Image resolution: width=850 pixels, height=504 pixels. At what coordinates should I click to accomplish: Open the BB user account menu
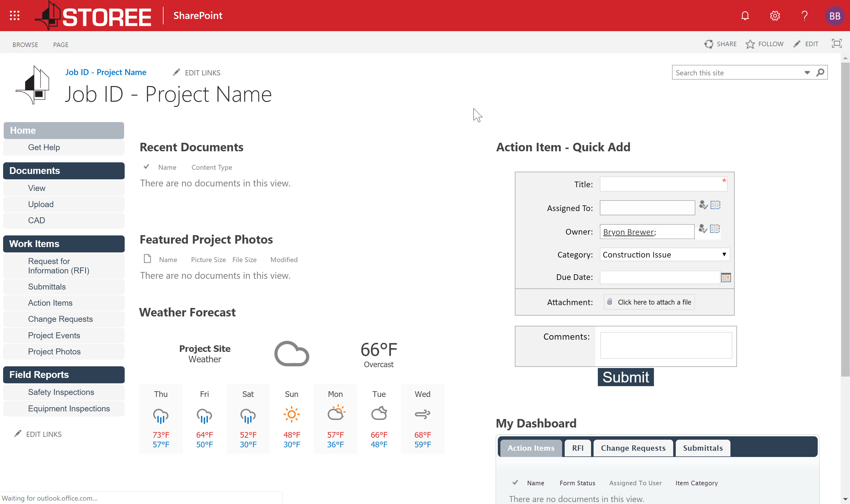[x=834, y=16]
